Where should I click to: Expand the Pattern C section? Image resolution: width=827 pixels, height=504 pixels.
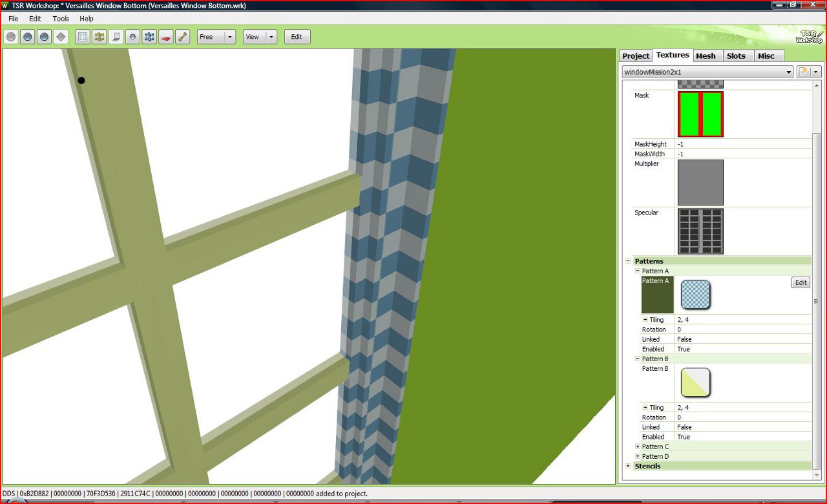coord(637,446)
